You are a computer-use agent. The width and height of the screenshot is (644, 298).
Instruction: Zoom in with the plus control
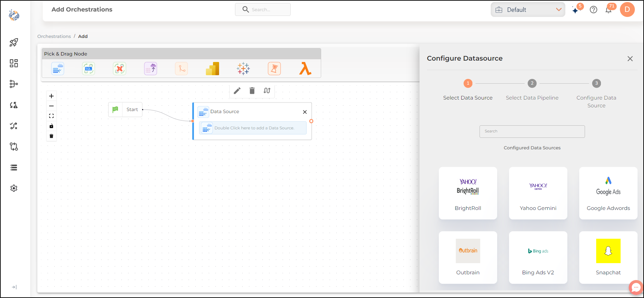point(52,96)
